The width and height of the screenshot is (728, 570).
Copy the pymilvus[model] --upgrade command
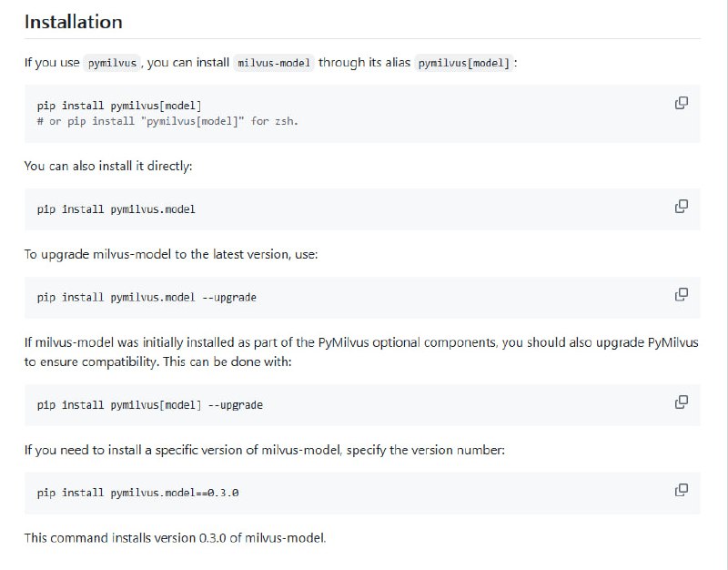tap(681, 402)
